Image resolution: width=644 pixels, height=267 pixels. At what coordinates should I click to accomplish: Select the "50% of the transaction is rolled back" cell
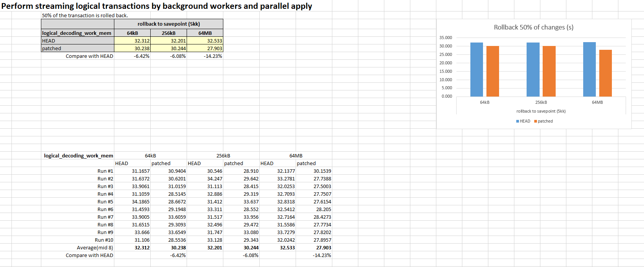(85, 16)
